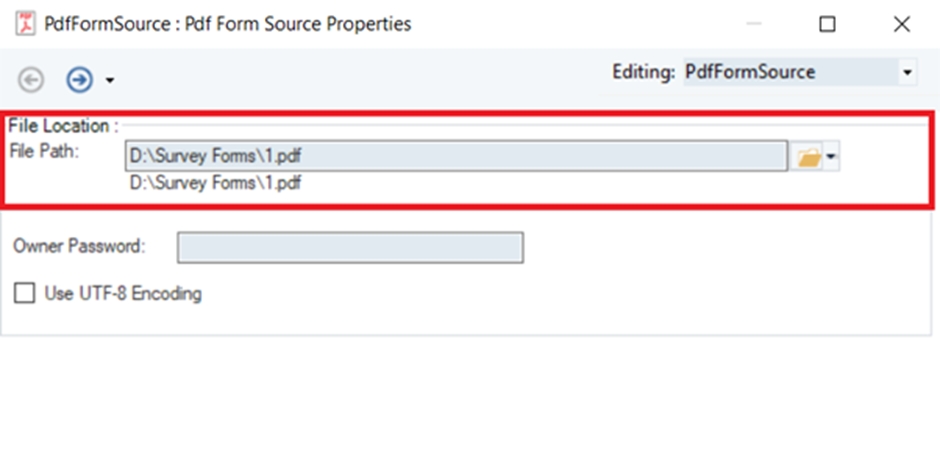Screen dimensions: 940x459
Task: Maximize the properties window
Action: click(x=827, y=24)
